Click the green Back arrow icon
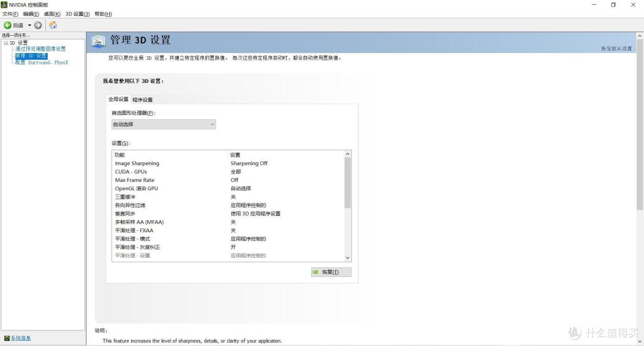644x346 pixels. 7,26
